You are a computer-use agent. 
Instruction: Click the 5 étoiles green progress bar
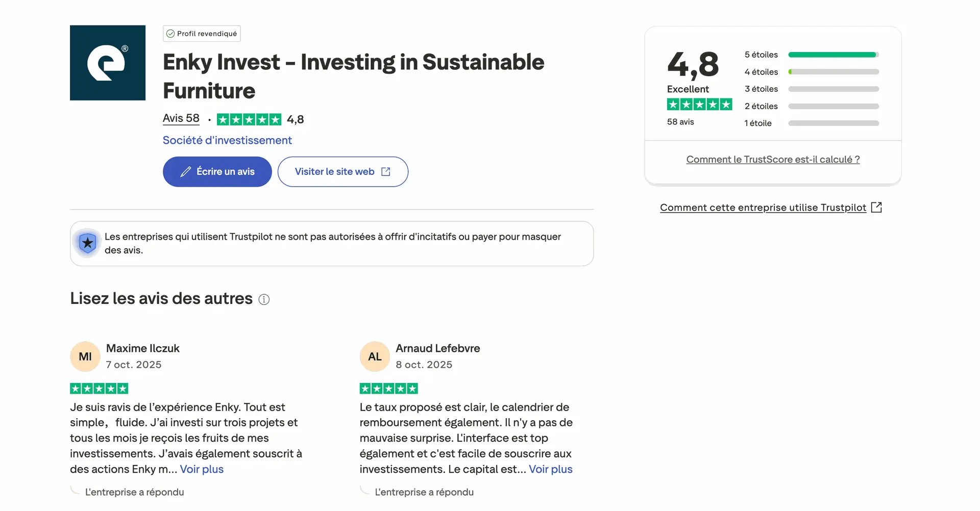832,55
